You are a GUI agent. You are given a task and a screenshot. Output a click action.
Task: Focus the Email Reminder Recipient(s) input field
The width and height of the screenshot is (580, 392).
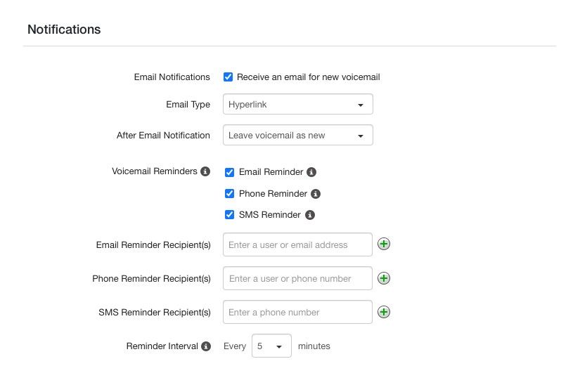297,244
